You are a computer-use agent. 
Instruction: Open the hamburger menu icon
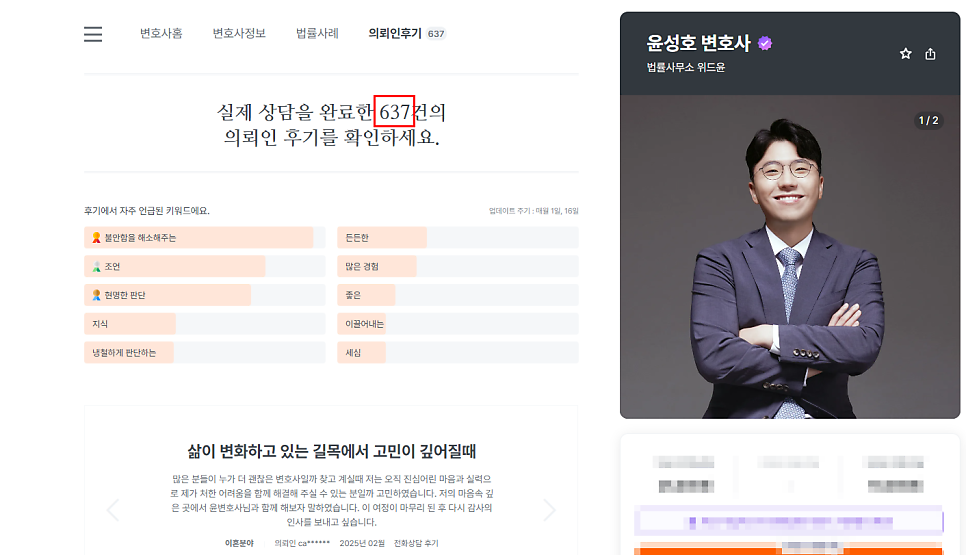pyautogui.click(x=93, y=34)
